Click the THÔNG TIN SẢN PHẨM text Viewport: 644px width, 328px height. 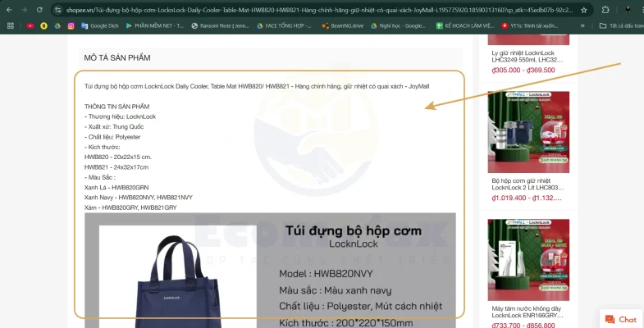(x=117, y=107)
